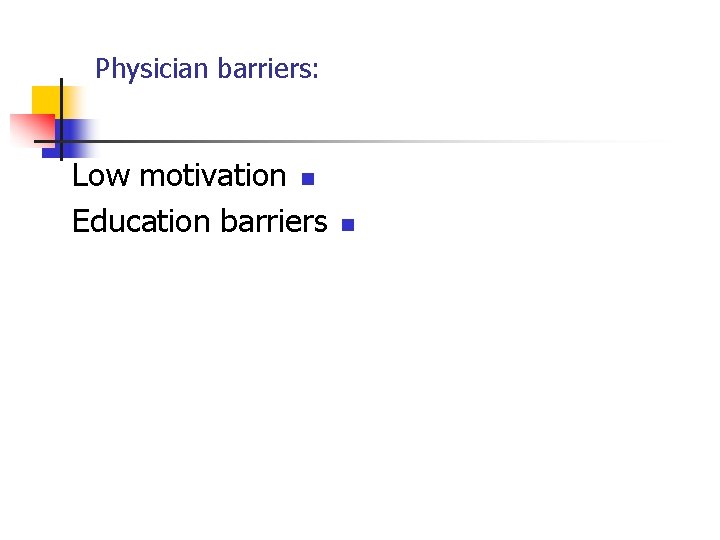Select the blue bullet beside Low motivation
Image resolution: width=720 pixels, height=540 pixels.
coord(308,179)
